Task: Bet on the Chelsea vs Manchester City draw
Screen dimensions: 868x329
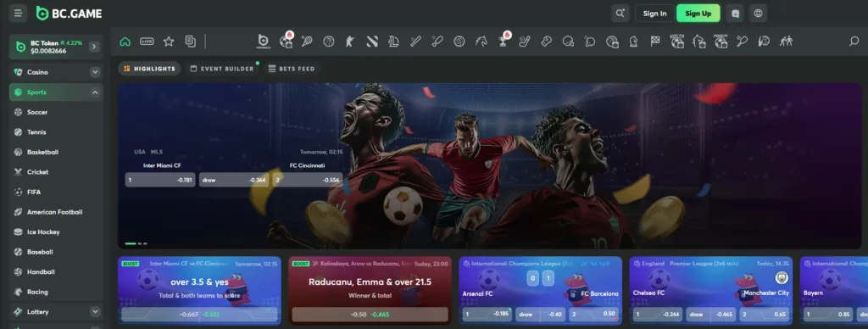Action: 711,314
